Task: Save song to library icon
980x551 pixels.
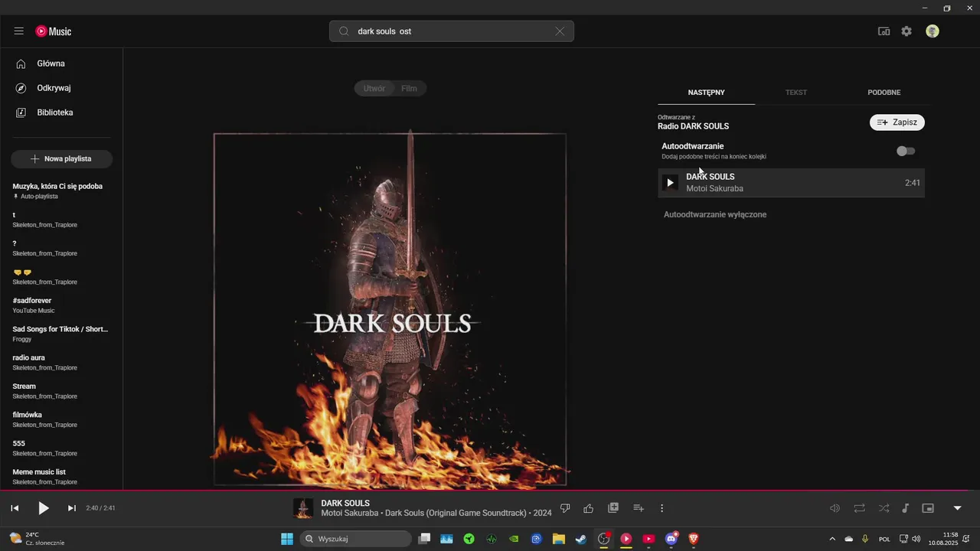Action: point(613,508)
